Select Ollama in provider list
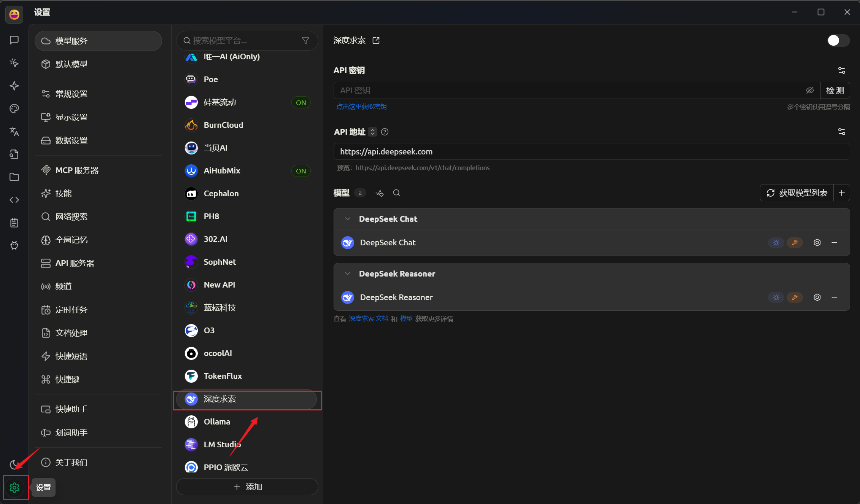The width and height of the screenshot is (860, 504). (247, 422)
